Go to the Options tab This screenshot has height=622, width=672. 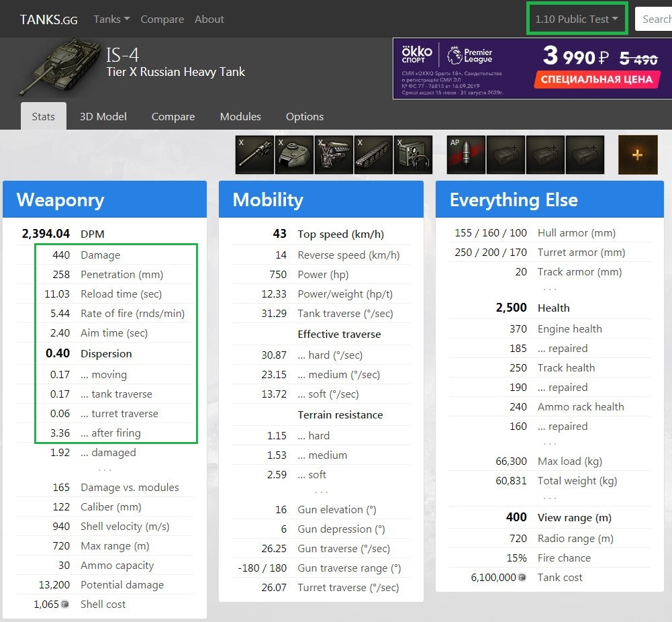point(304,117)
